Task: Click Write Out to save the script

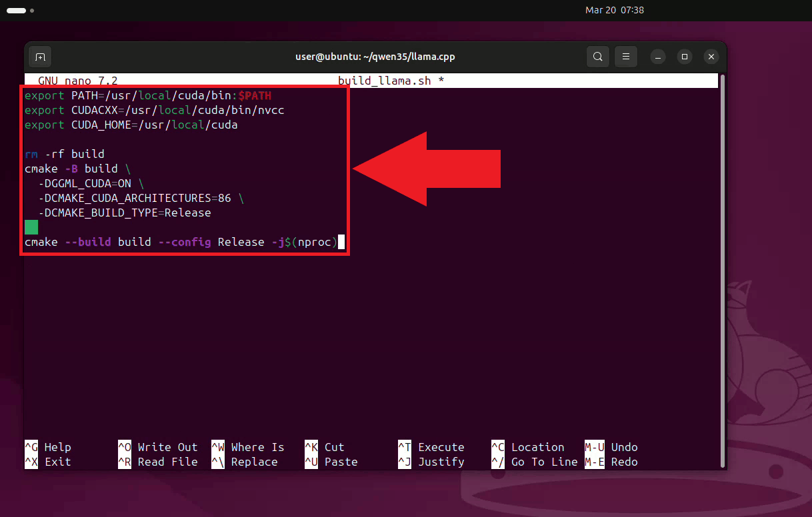Action: (167, 447)
